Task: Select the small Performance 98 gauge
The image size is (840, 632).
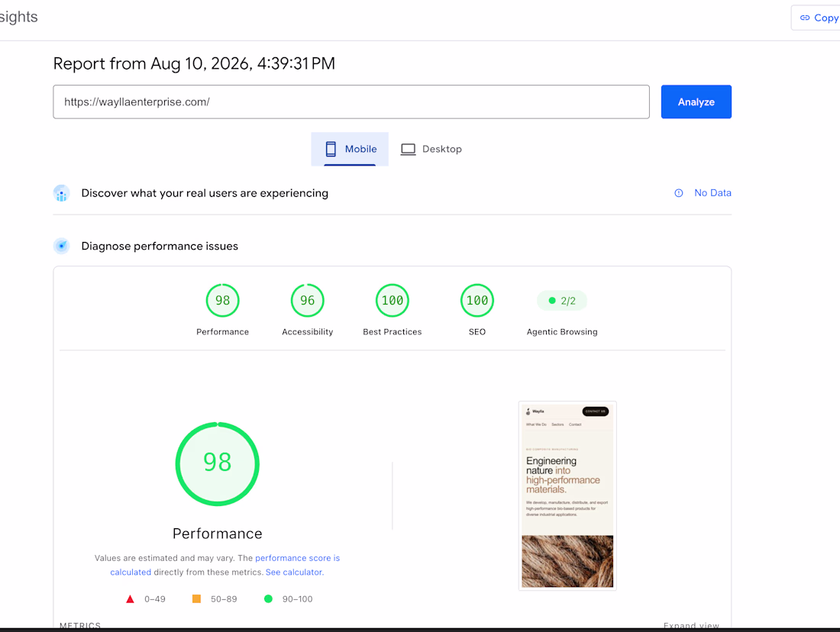Action: tap(222, 301)
